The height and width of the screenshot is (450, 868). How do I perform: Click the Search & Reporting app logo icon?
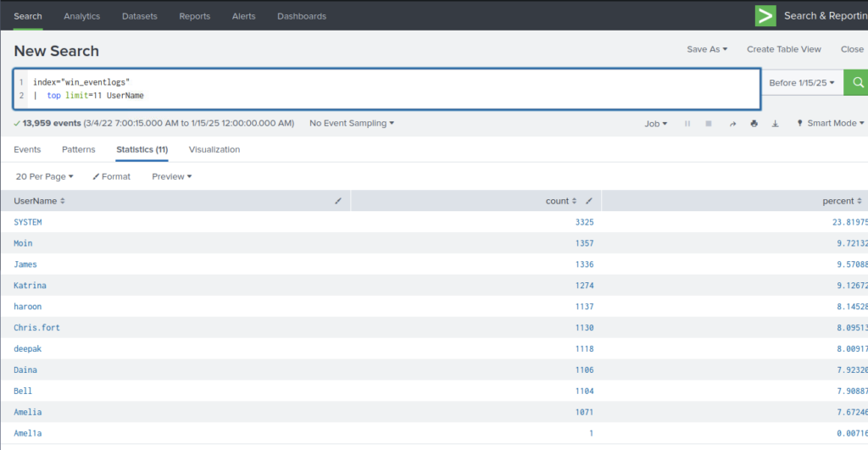pos(765,15)
